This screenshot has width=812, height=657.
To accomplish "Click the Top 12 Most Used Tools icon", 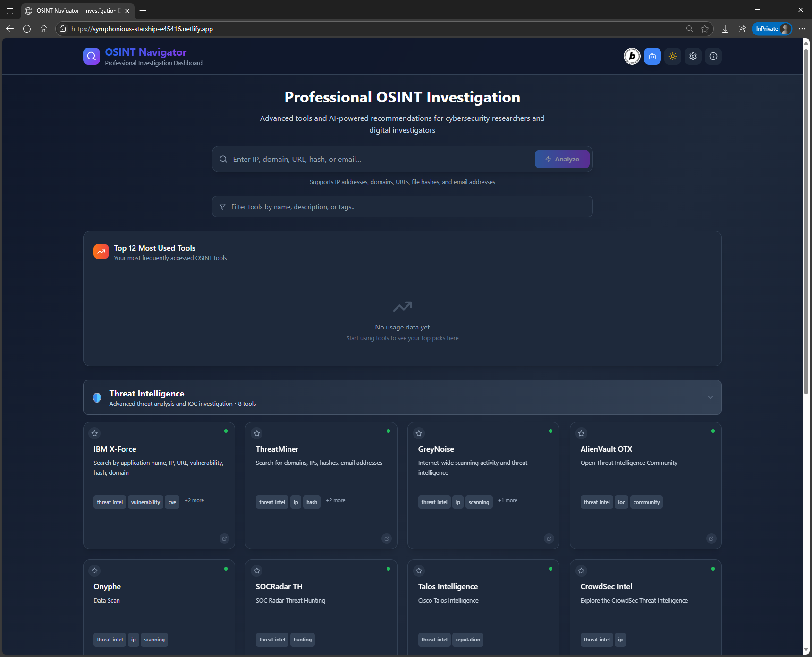I will coord(101,252).
